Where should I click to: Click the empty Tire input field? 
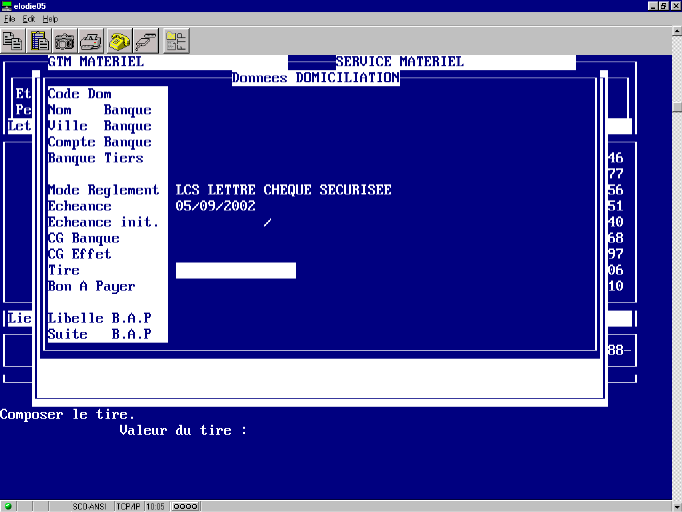(x=236, y=271)
